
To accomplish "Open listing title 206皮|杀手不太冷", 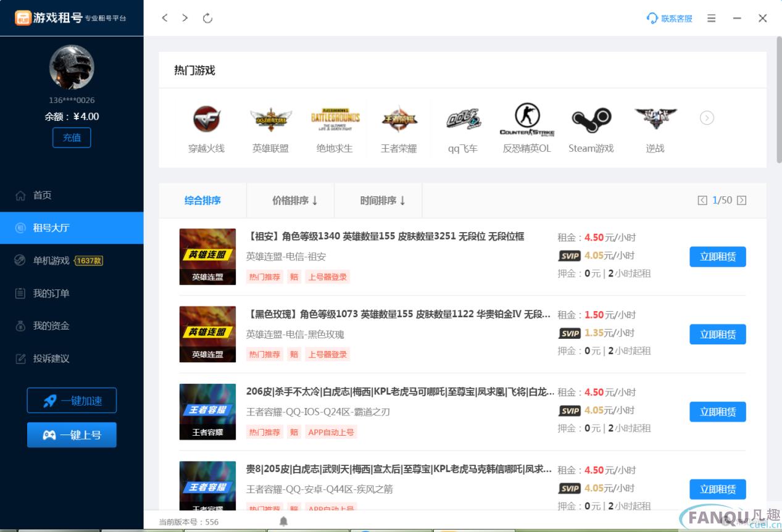I will click(400, 391).
